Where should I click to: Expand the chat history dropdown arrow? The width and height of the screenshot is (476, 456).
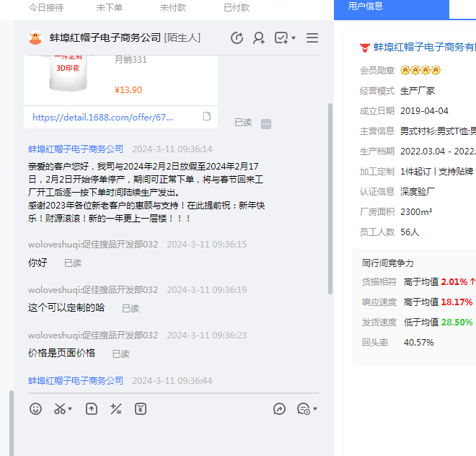coord(315,410)
